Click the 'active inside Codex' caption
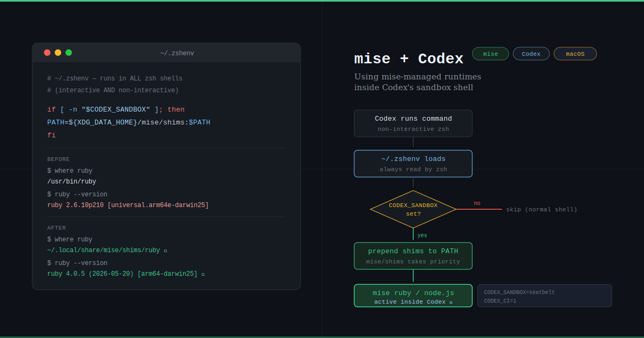 coord(413,302)
